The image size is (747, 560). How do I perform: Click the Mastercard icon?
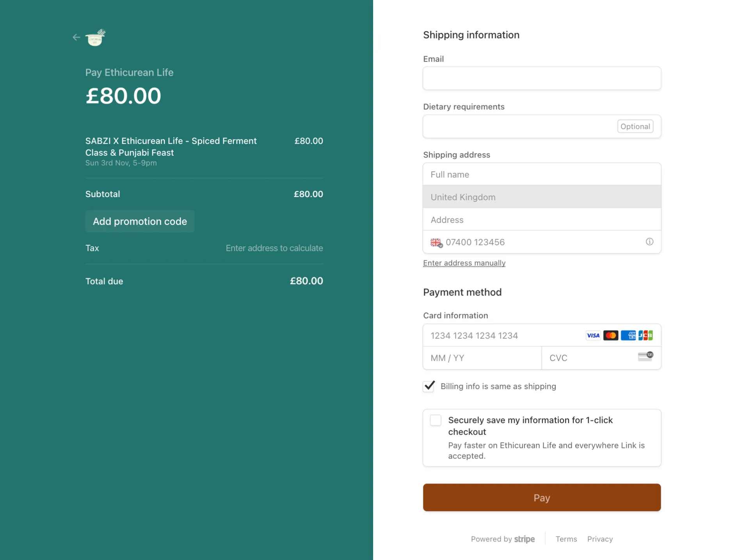[x=610, y=336]
